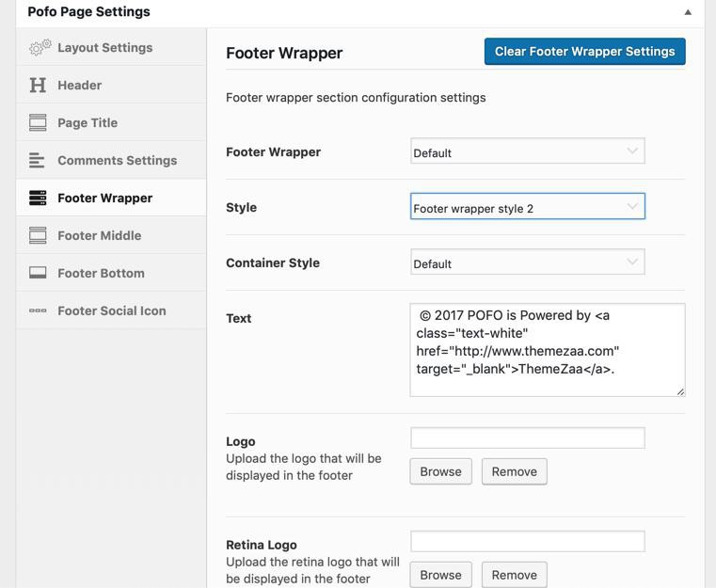Focus the Logo URL input field
Screen dimensions: 716x588
527,437
